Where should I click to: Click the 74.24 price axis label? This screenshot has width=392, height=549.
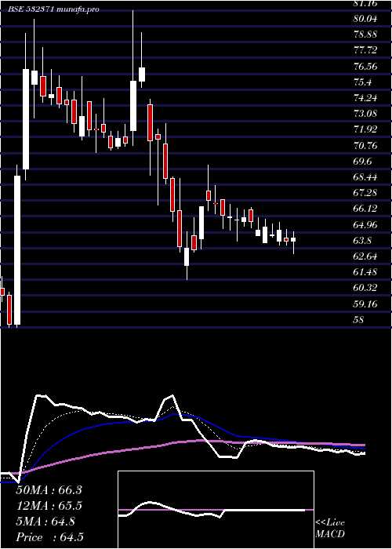[365, 98]
